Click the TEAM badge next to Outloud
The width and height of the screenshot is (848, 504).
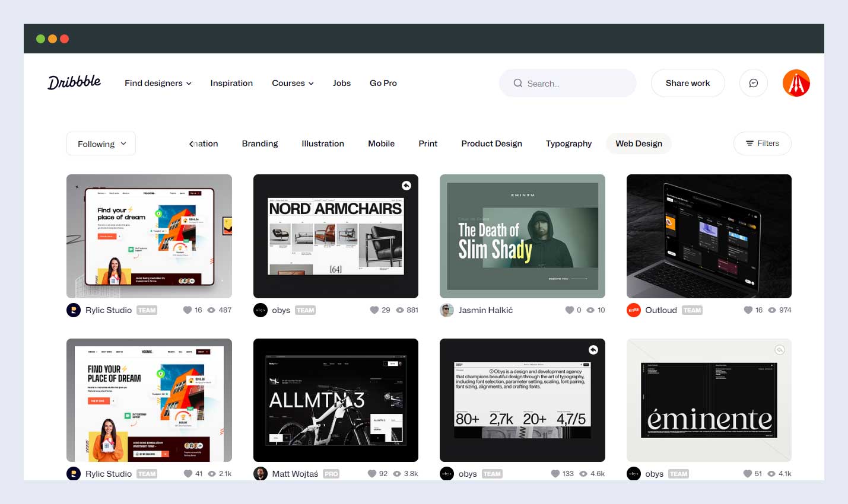(692, 310)
